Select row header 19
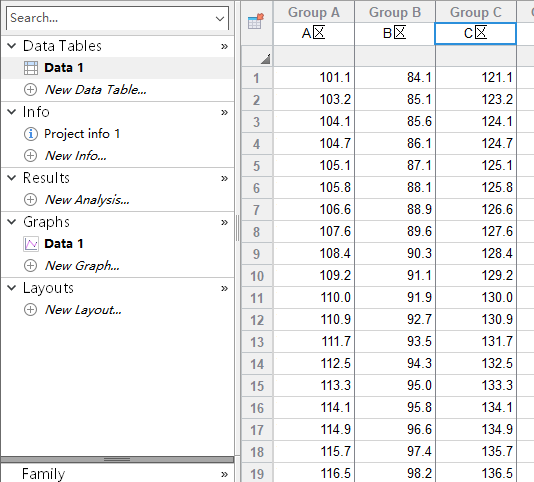This screenshot has width=534, height=482. [x=257, y=473]
